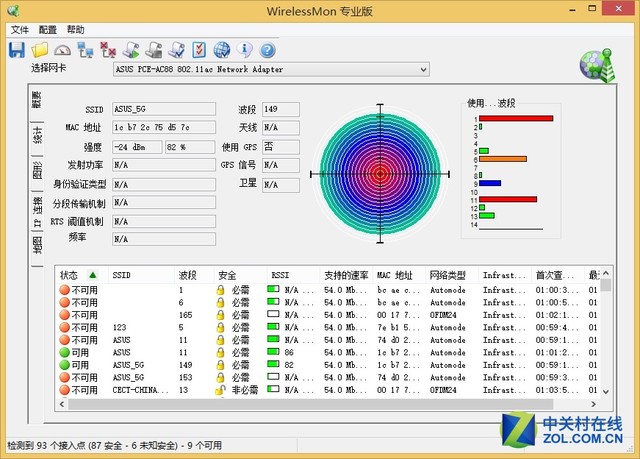The height and width of the screenshot is (459, 640).
Task: Click the red channel 11 usage bar
Action: pos(508,199)
